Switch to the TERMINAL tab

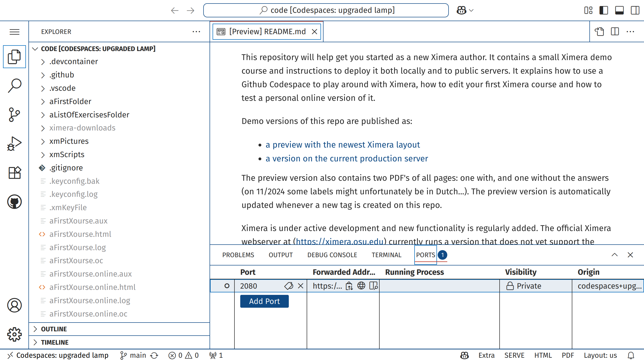386,255
